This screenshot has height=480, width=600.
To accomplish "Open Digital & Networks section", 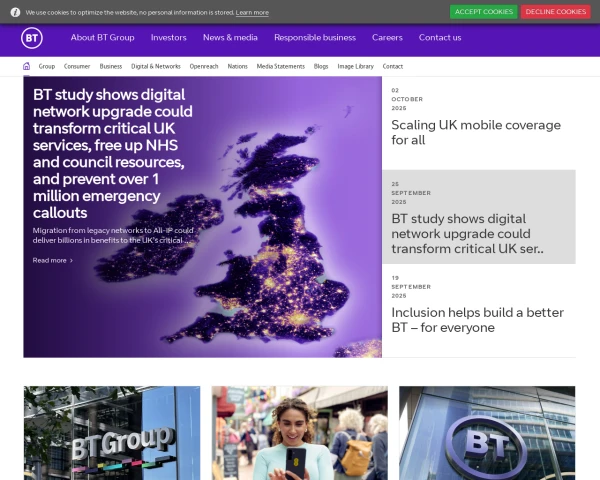I will [156, 66].
